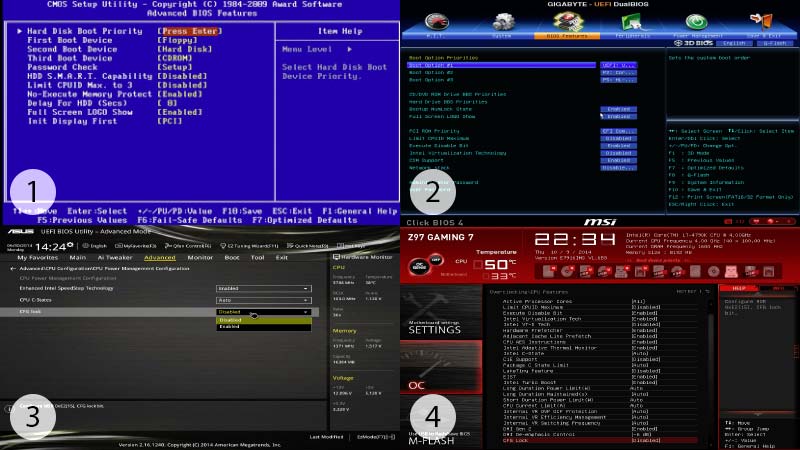
Task: Click the ASUS back arrow beside breadcrumb
Action: 14,269
